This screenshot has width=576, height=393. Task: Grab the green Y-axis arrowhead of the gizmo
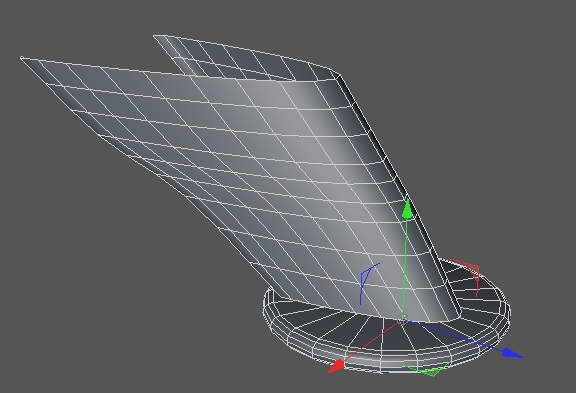coord(407,209)
